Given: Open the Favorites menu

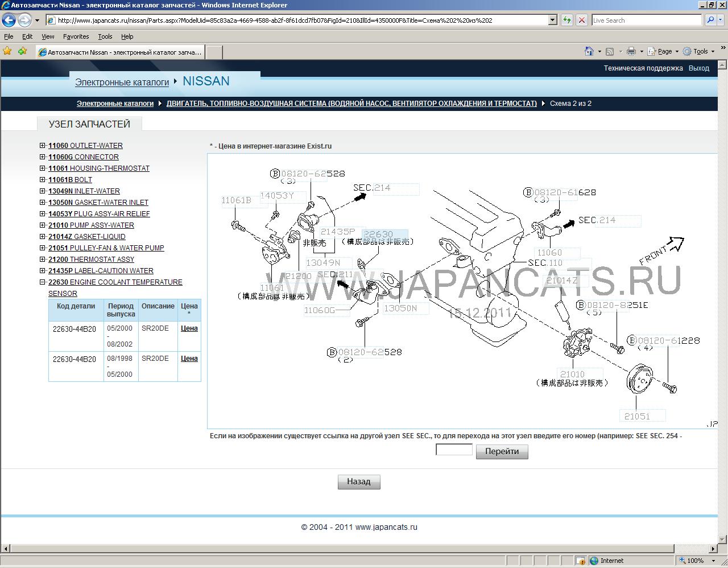Looking at the screenshot, I should [x=76, y=36].
